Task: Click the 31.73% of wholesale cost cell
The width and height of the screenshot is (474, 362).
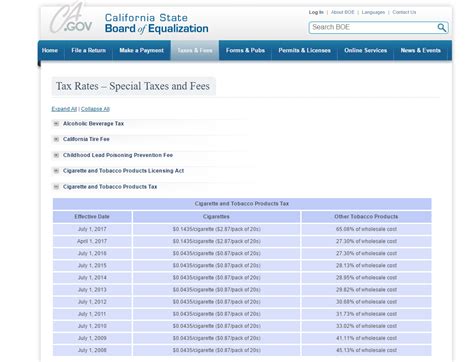Action: [366, 314]
